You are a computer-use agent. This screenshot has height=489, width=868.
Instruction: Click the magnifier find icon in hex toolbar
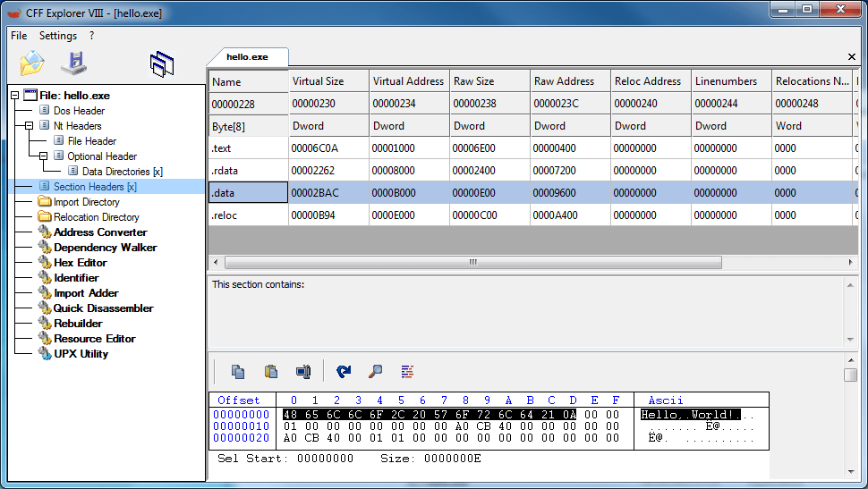[x=375, y=372]
